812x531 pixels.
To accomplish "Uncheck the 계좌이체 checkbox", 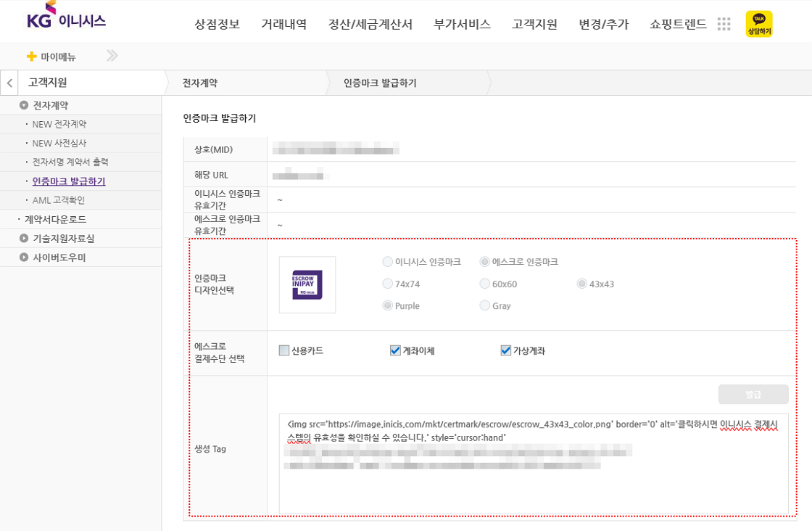I will pyautogui.click(x=395, y=350).
